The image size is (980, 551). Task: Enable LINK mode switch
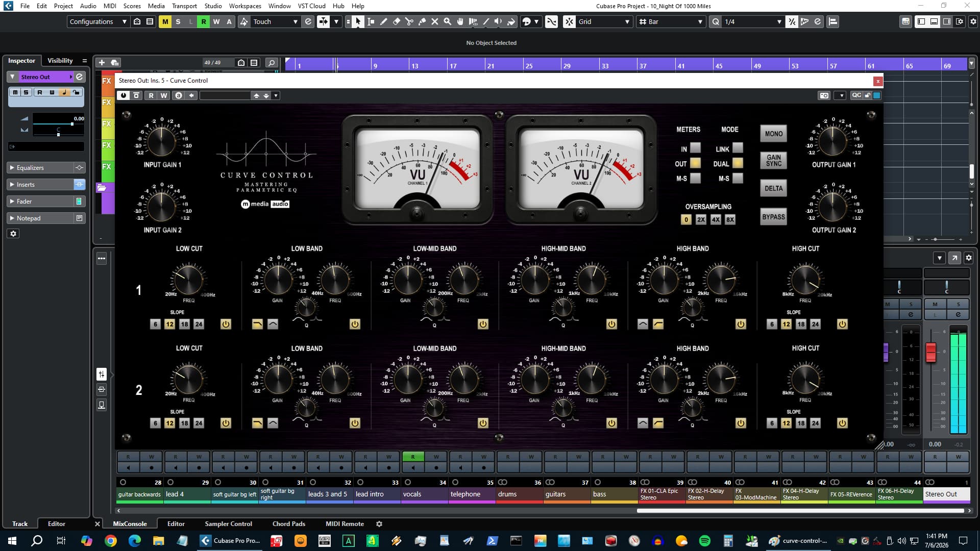tap(738, 148)
